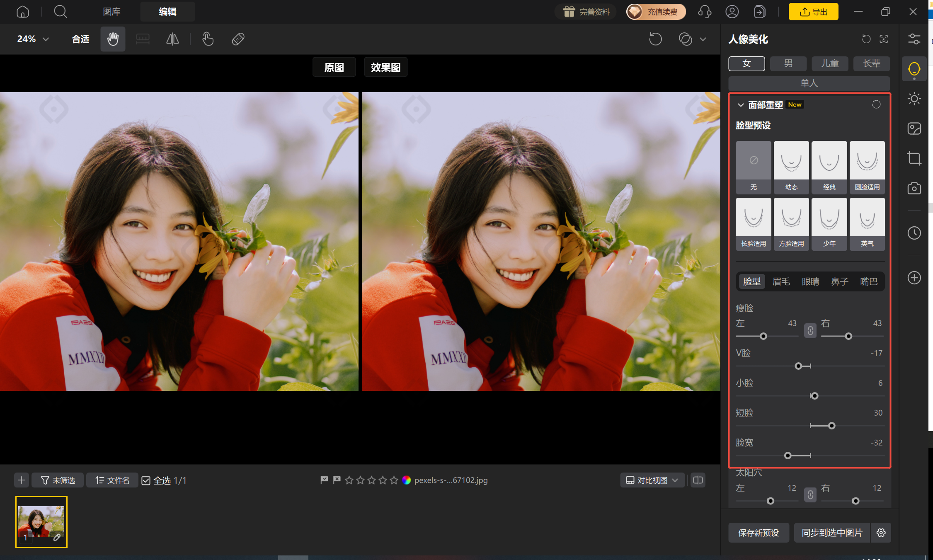The height and width of the screenshot is (560, 933).
Task: Open the crop tool in sidebar
Action: 914,158
